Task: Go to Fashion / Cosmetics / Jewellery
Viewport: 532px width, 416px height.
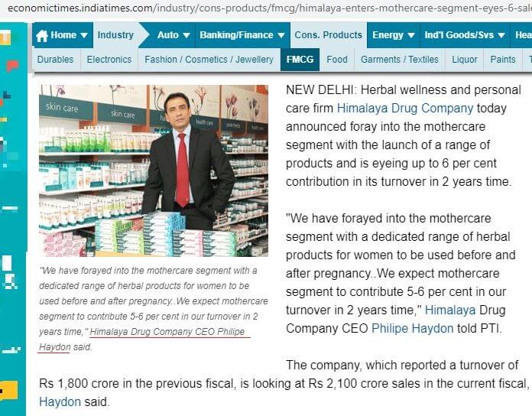Action: [209, 60]
